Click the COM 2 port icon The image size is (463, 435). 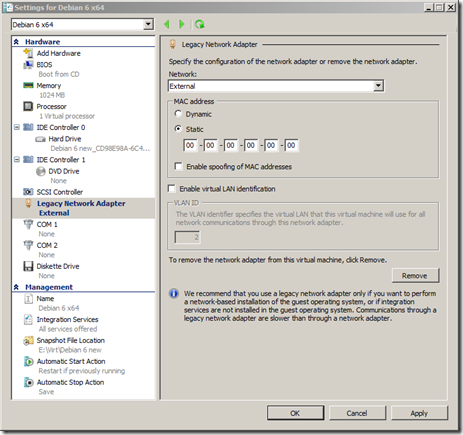28,245
